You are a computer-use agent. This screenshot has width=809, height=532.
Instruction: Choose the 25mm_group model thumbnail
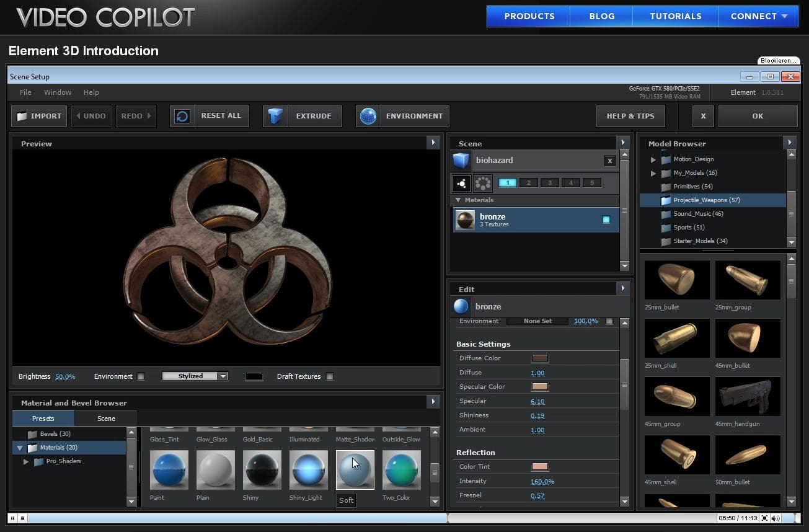tap(748, 280)
